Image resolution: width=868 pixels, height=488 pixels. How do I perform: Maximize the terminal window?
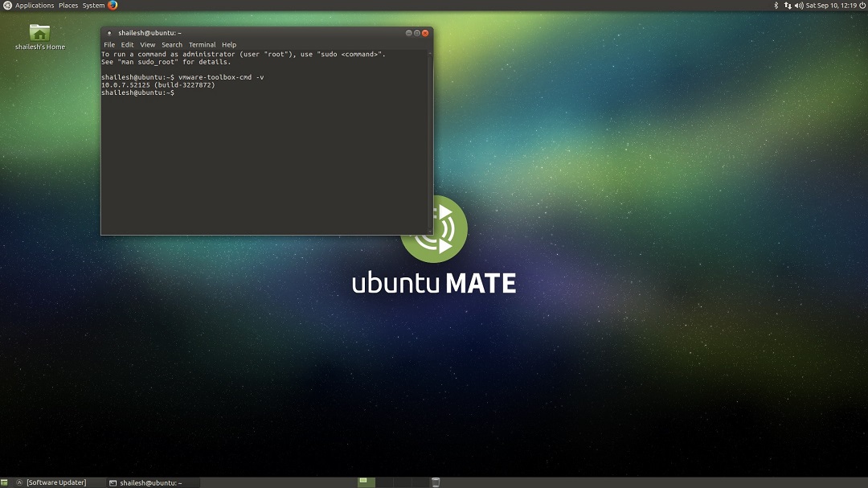[x=417, y=33]
